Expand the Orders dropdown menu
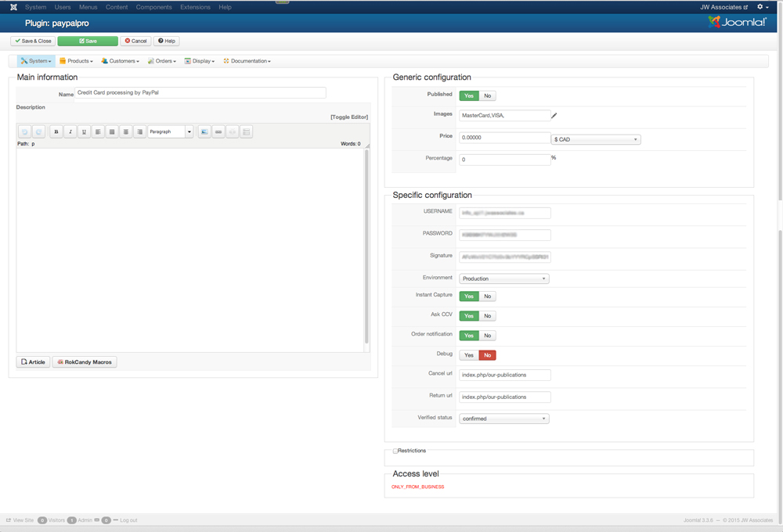The height and width of the screenshot is (532, 783). (162, 61)
